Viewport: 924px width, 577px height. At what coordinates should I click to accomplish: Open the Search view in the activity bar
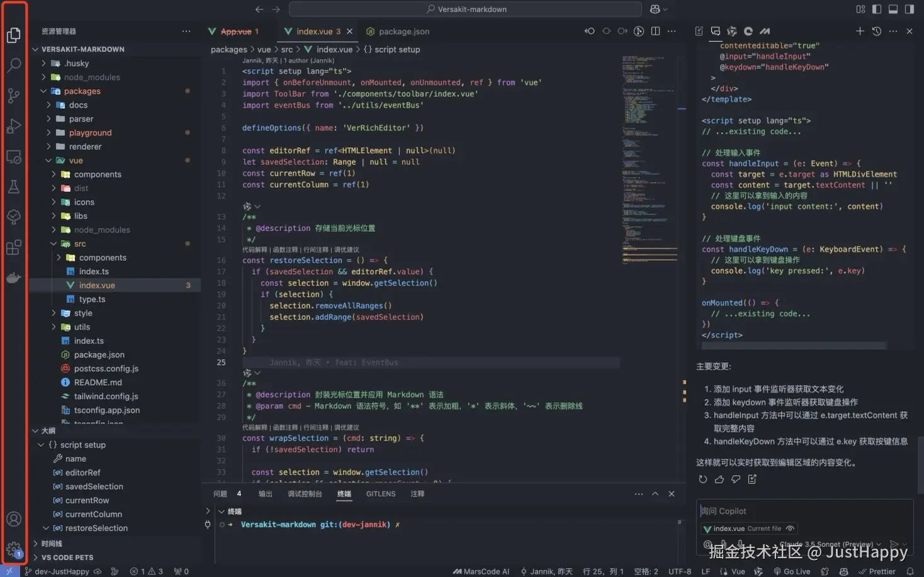point(14,65)
